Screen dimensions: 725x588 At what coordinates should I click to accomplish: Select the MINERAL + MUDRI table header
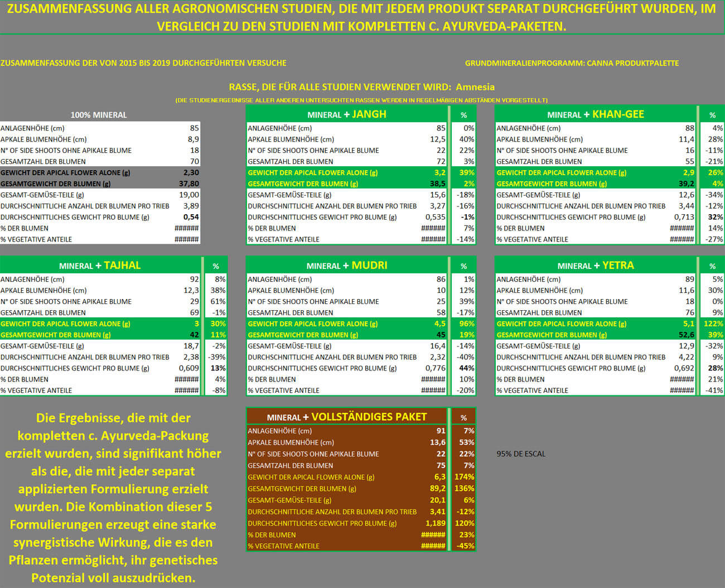346,266
